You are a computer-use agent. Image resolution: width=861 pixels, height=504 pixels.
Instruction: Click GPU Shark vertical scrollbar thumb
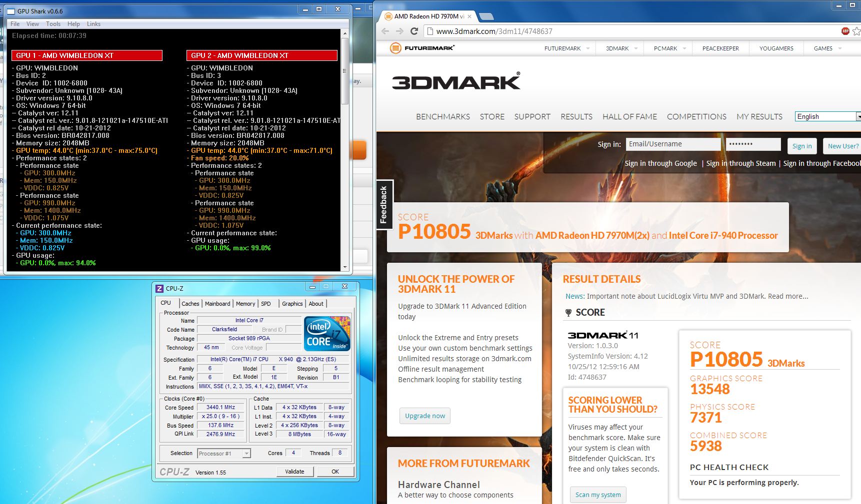coord(344,71)
